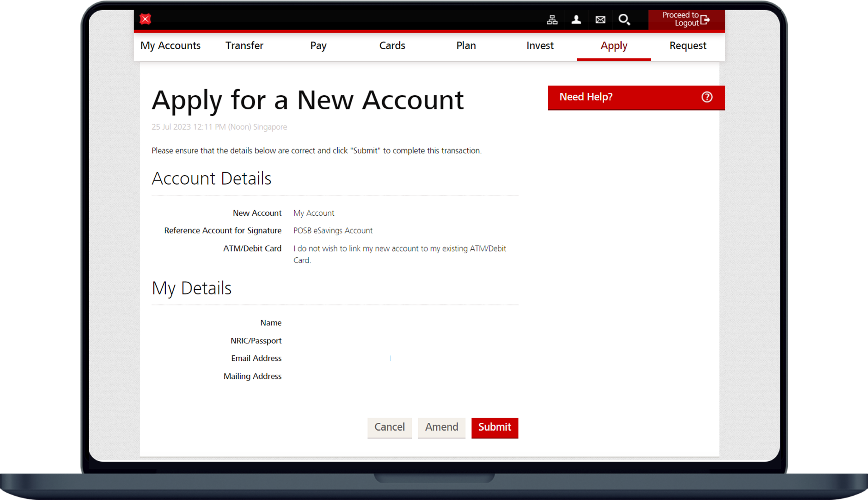Viewport: 868px width, 500px height.
Task: Open the Pay menu
Action: tap(318, 46)
